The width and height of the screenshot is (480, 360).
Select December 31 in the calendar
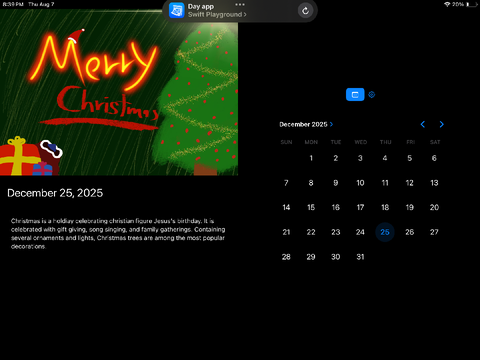360,257
